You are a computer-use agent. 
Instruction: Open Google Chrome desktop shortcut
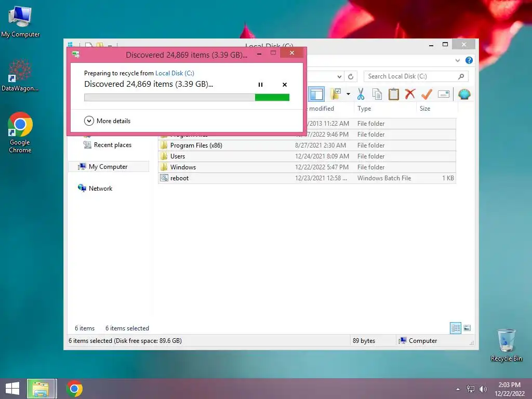click(x=20, y=132)
